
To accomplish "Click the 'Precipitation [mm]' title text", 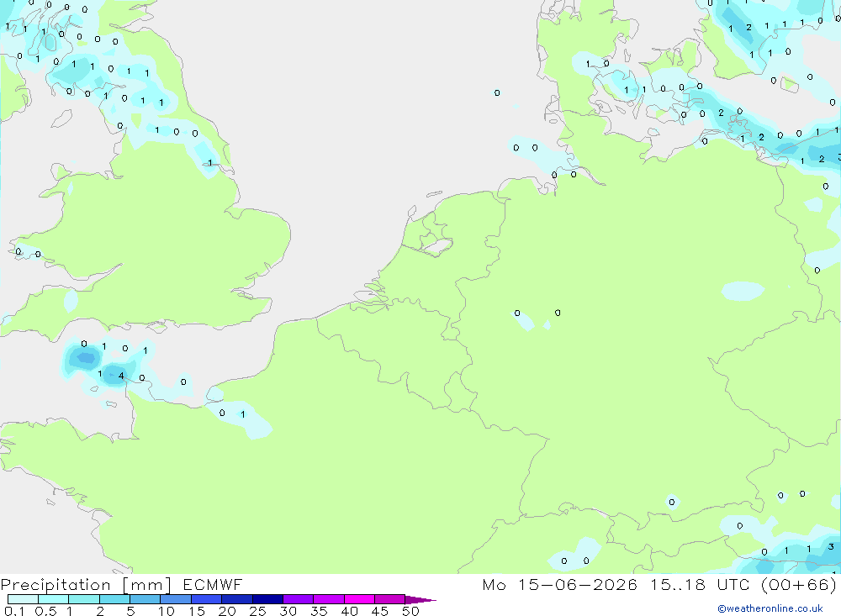I will coord(86,585).
